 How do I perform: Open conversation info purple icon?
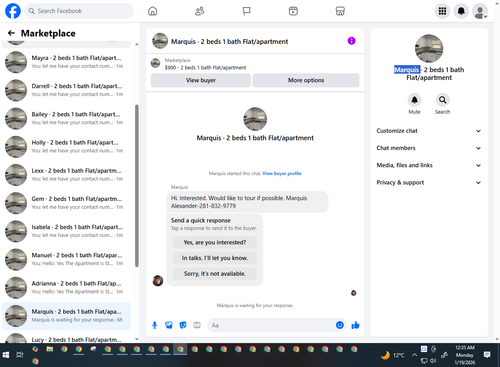pyautogui.click(x=351, y=41)
